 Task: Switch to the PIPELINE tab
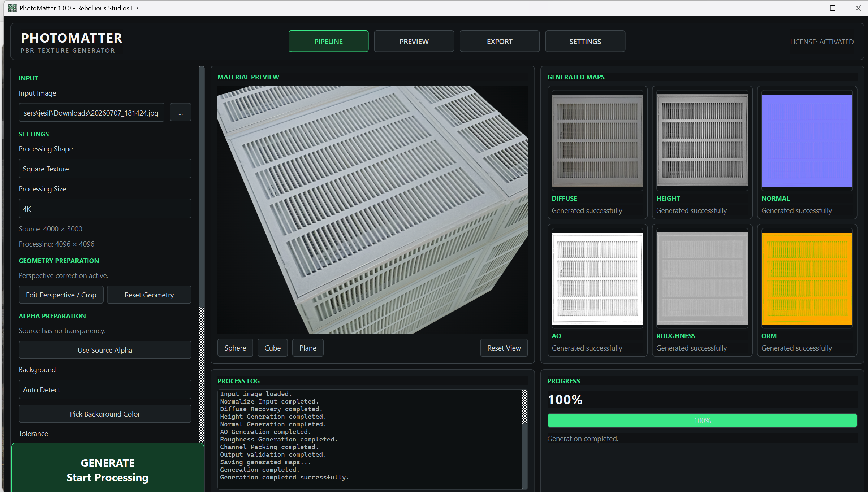pos(328,41)
